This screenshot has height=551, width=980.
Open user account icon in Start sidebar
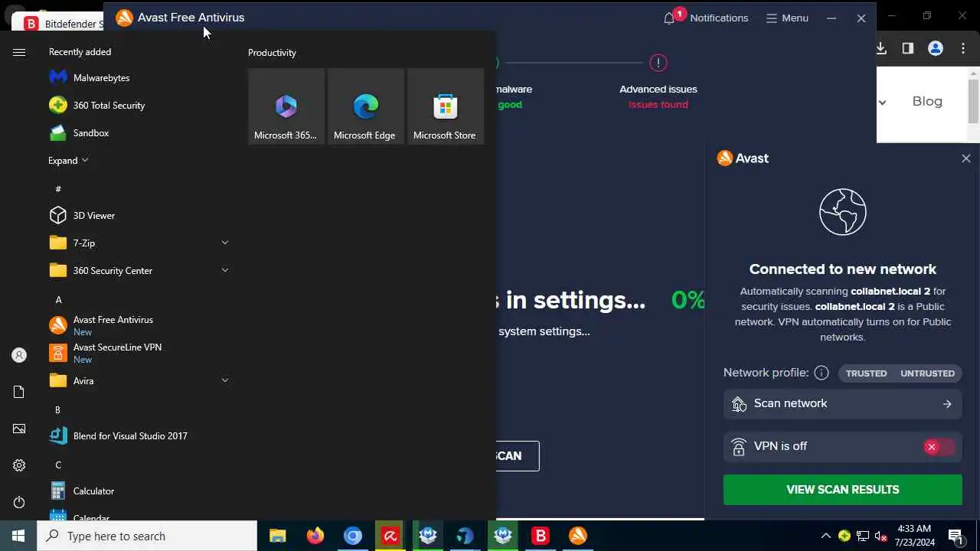(x=19, y=355)
